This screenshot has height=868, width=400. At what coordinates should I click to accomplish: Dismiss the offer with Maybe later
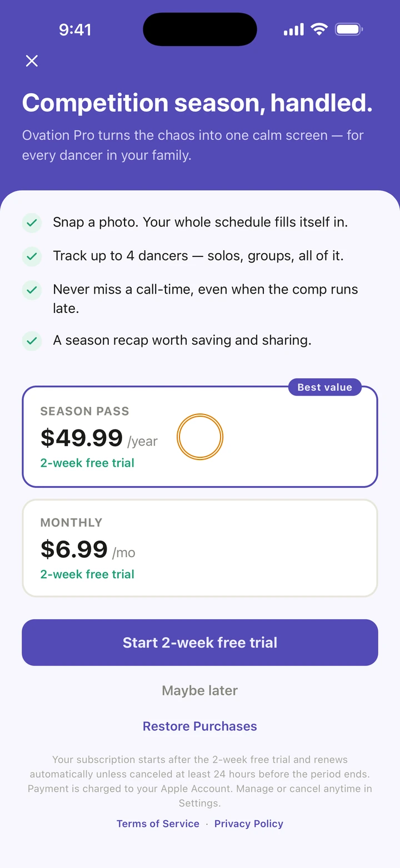pyautogui.click(x=200, y=690)
